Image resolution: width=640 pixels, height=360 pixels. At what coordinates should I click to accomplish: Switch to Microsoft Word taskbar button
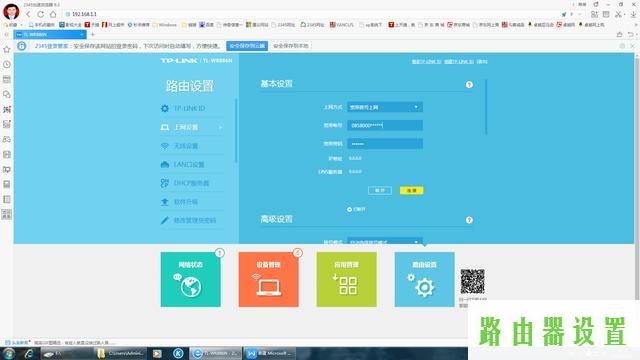[x=270, y=353]
